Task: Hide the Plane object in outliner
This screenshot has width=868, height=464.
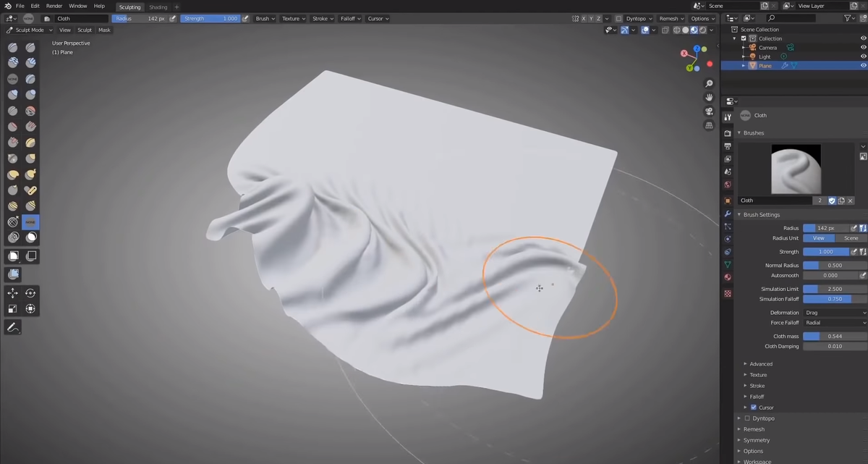Action: 863,66
